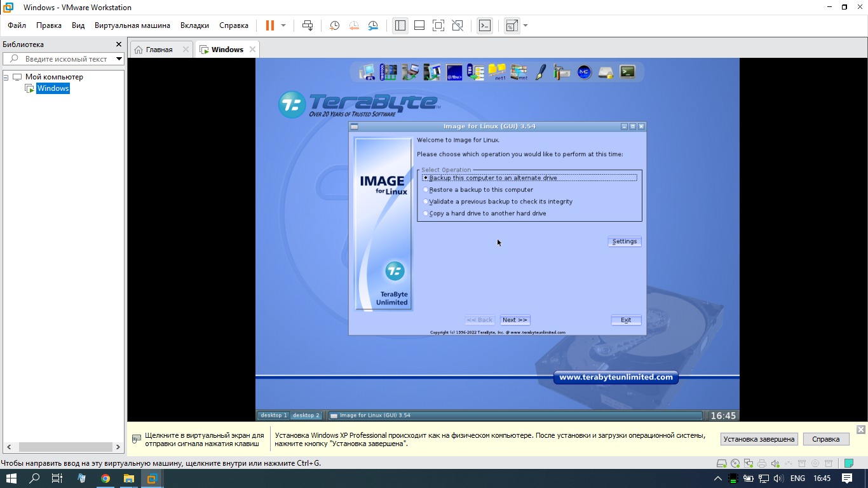The height and width of the screenshot is (488, 868).
Task: Open File Explorer from the taskbar
Action: pyautogui.click(x=128, y=478)
